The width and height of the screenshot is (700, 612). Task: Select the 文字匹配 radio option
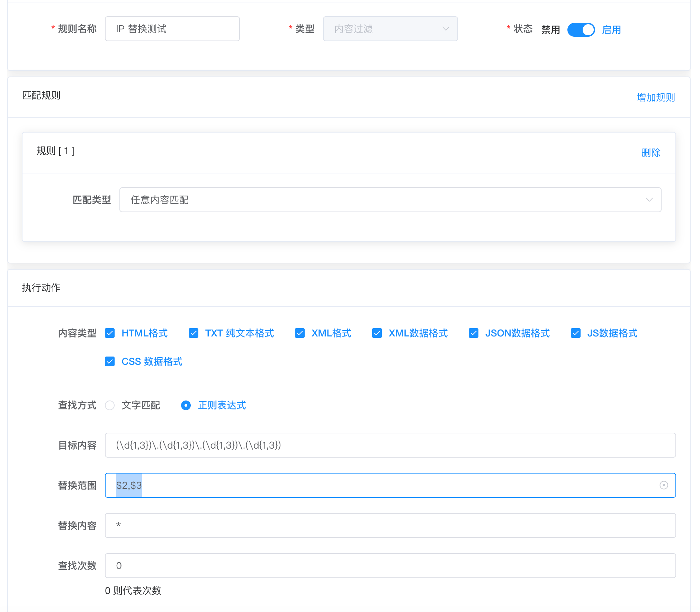point(110,405)
